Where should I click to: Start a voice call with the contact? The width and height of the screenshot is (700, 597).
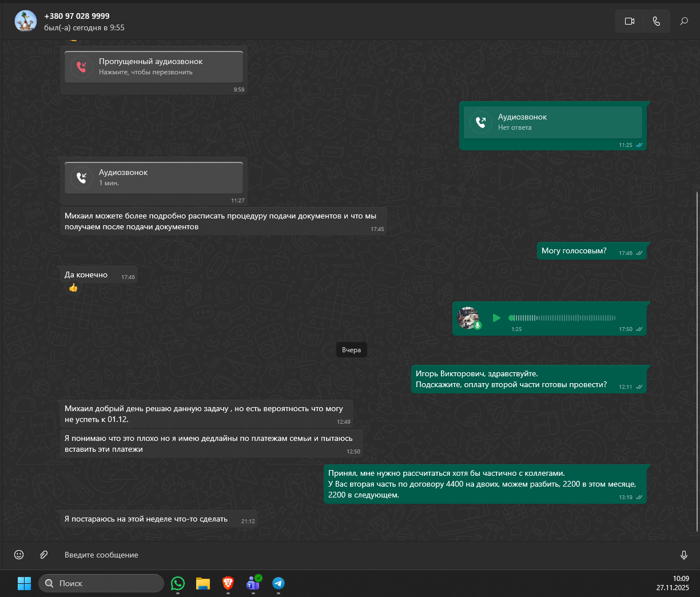pos(657,21)
